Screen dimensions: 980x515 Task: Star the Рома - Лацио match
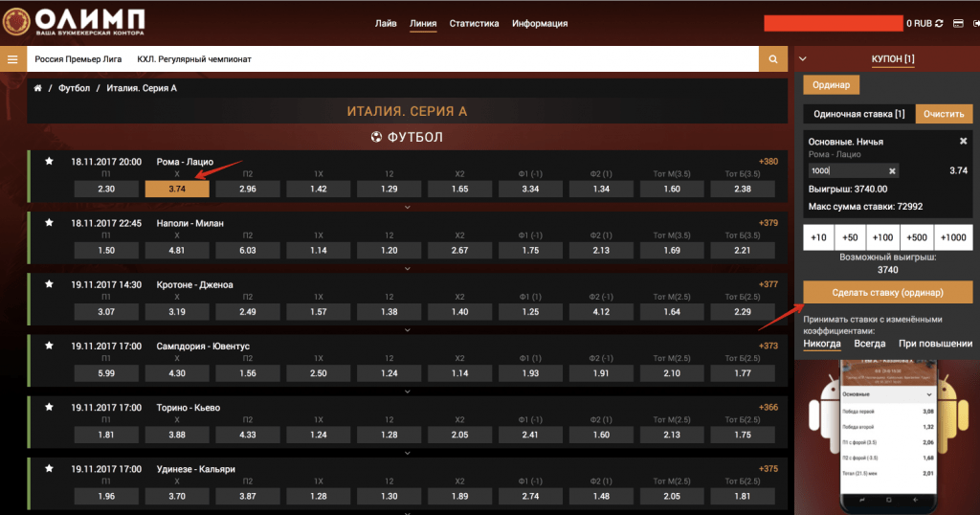(x=49, y=162)
